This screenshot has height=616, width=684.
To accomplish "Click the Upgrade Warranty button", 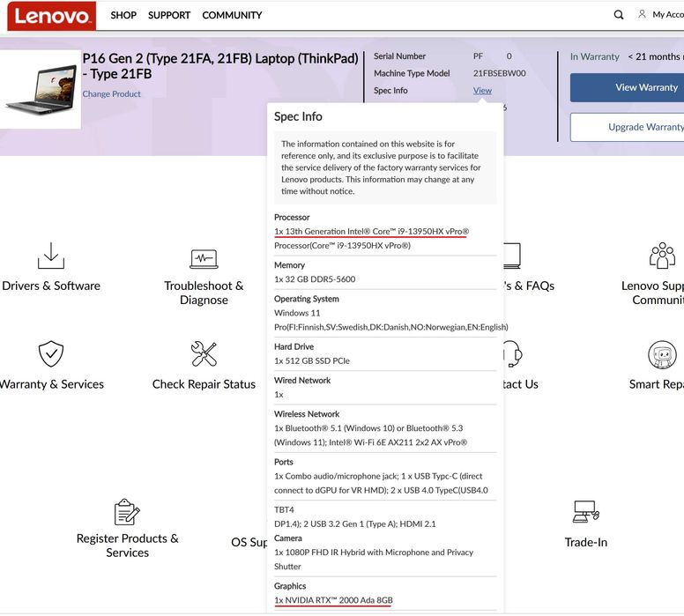I will (627, 127).
